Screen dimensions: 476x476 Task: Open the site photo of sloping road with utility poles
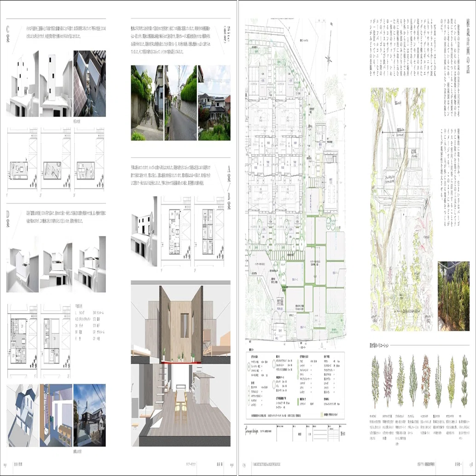(x=180, y=103)
